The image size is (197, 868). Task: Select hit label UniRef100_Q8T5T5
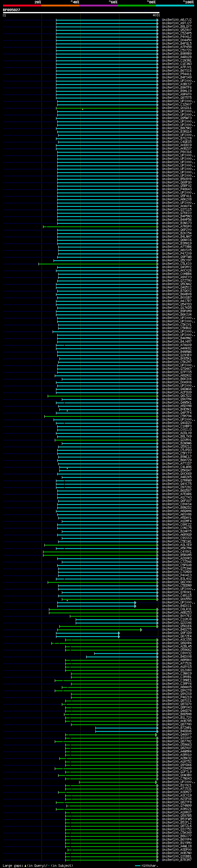(177, 98)
